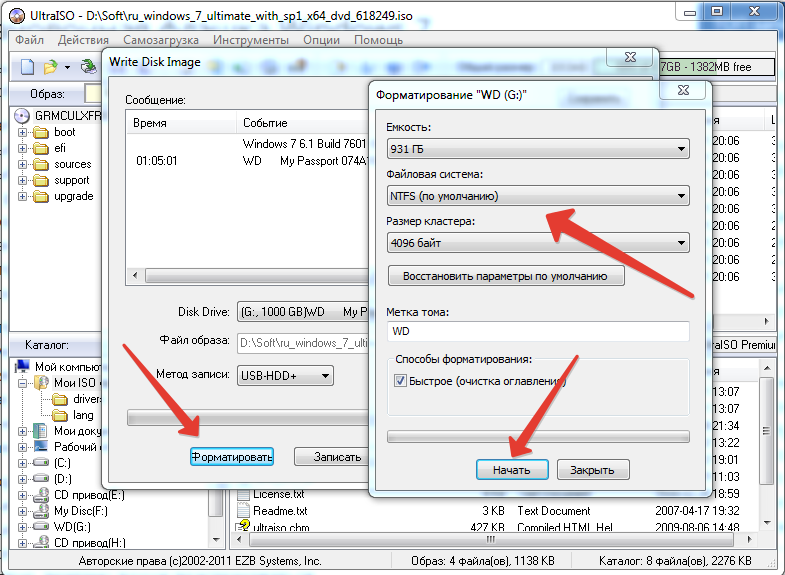Click the C: drive icon
This screenshot has height=575, width=785.
[x=41, y=462]
